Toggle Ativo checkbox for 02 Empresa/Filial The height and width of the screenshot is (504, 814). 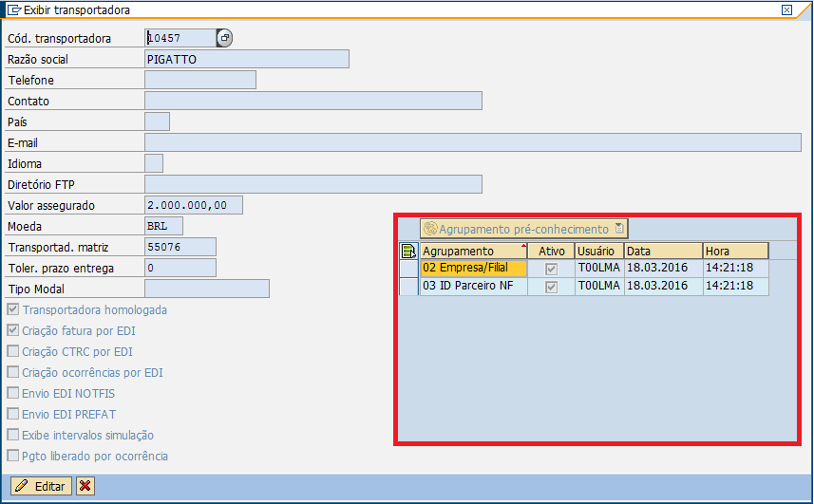coord(551,269)
